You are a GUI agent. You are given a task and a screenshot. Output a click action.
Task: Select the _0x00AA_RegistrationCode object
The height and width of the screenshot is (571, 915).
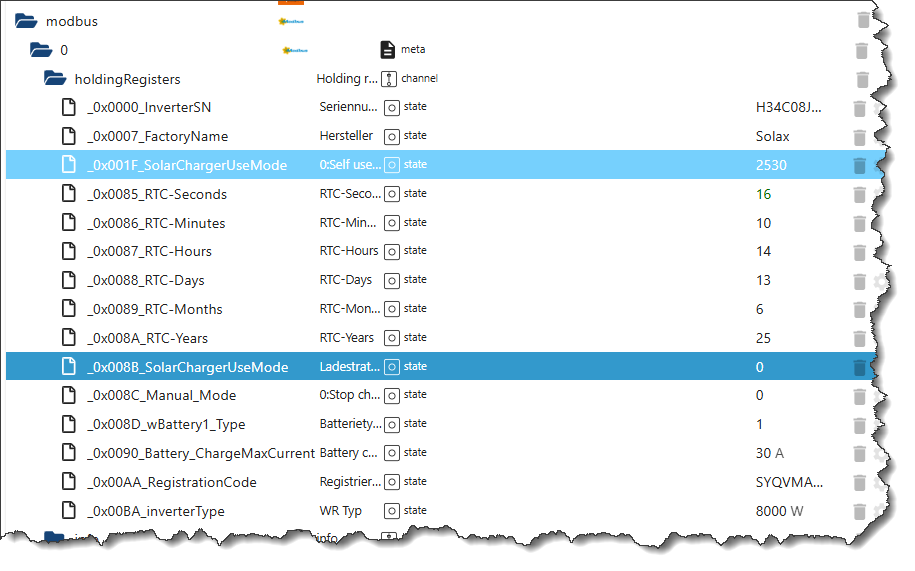(x=171, y=483)
